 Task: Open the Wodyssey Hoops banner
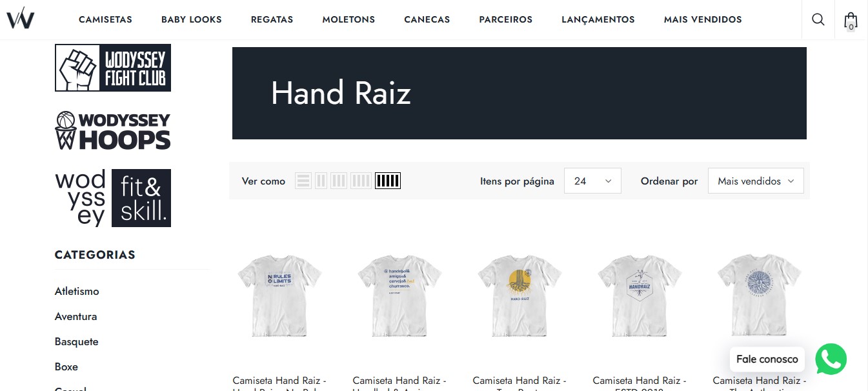click(113, 130)
